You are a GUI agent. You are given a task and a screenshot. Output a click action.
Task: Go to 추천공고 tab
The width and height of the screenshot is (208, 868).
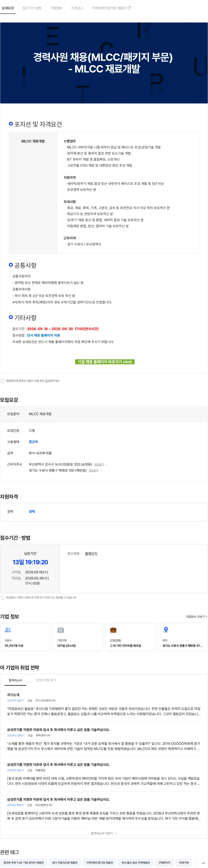[77, 8]
